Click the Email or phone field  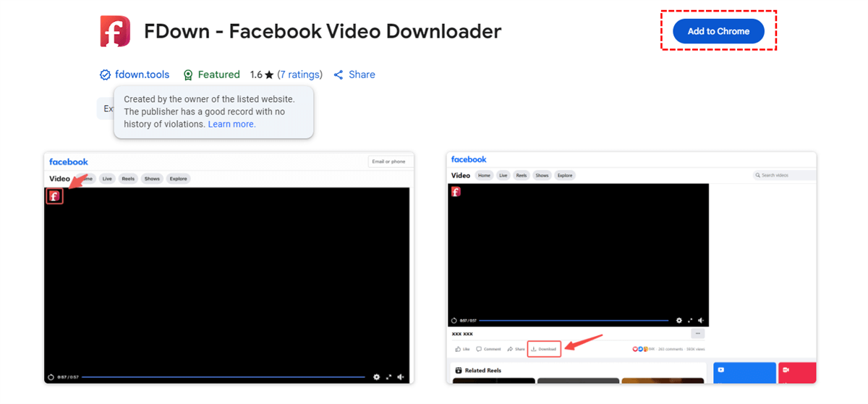tap(391, 161)
